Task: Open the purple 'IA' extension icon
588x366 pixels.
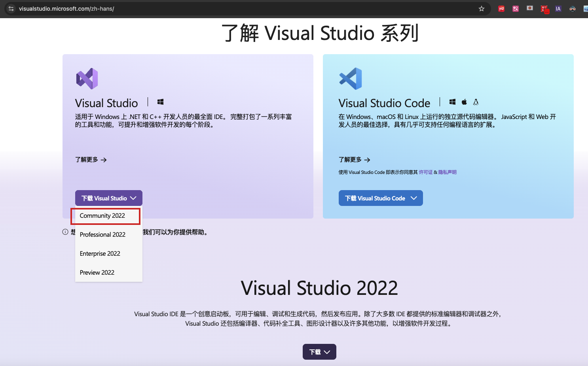Action: [x=558, y=9]
